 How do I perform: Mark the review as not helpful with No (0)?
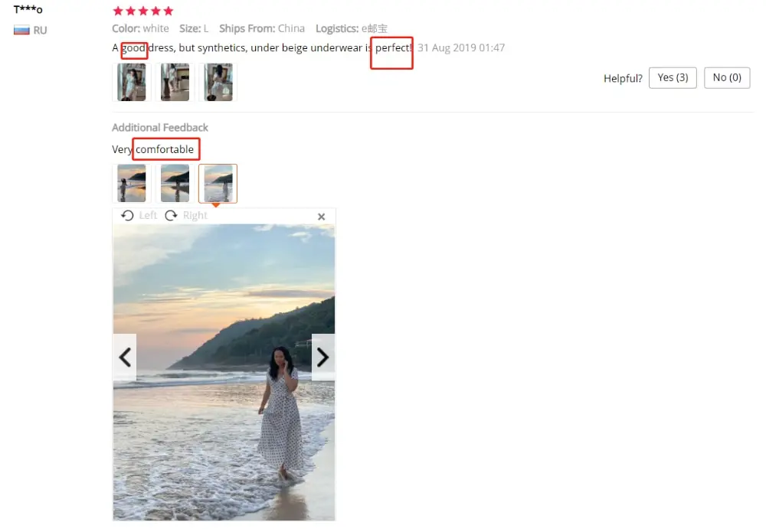coord(727,77)
